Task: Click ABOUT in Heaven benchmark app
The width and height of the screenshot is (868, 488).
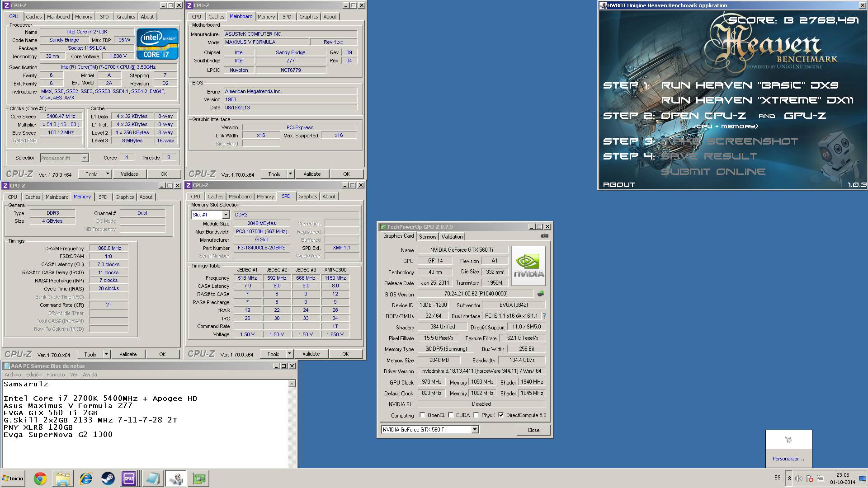Action: pyautogui.click(x=619, y=185)
